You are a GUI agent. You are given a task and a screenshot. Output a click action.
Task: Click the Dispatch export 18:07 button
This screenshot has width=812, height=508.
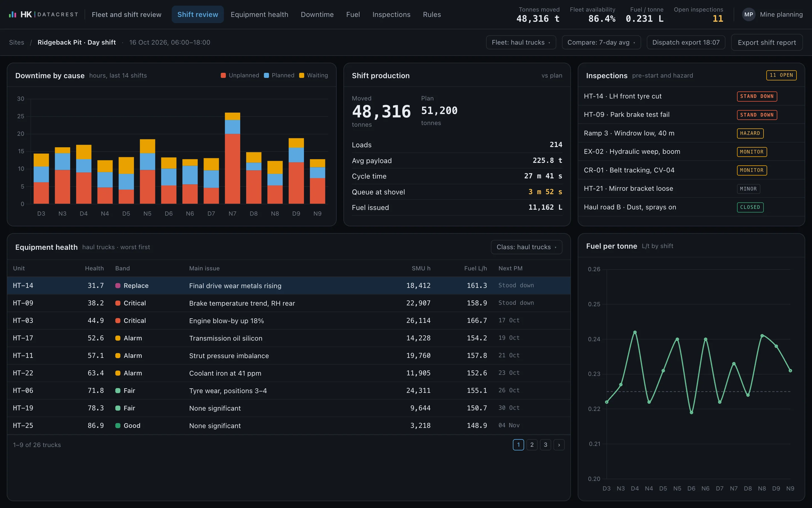[686, 42]
